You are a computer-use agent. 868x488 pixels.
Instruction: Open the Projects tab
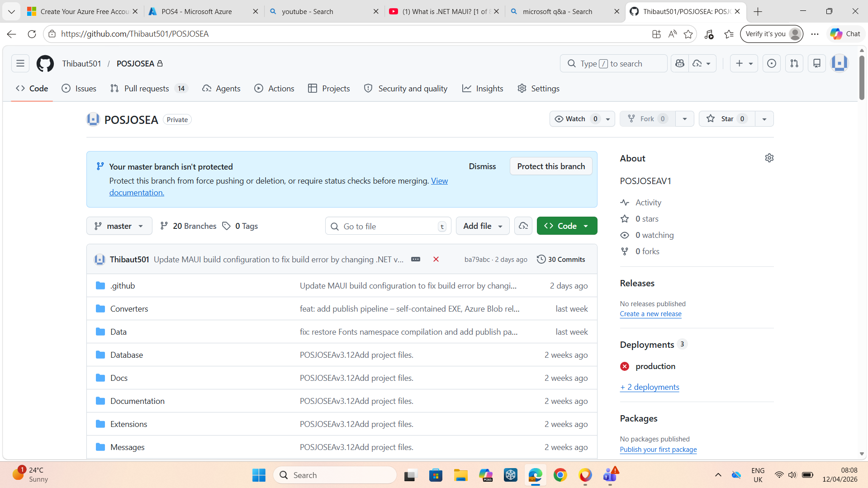329,89
